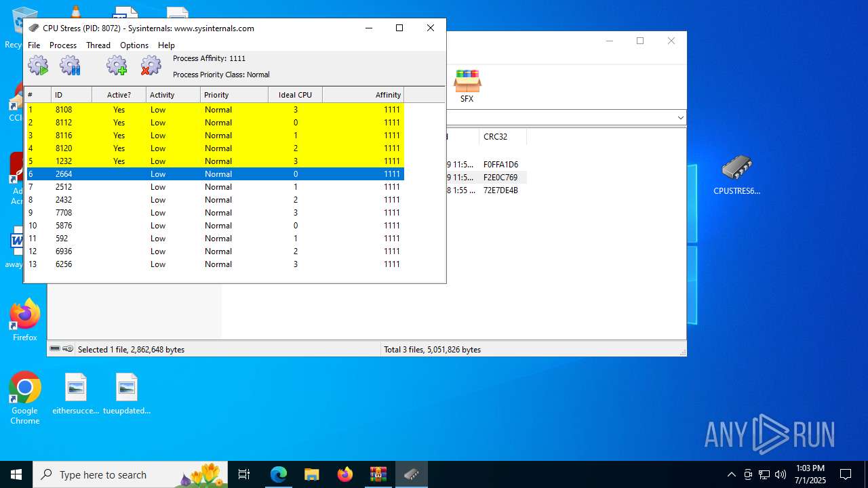The image size is (868, 488).
Task: Click the Create thread gear-plus icon
Action: click(117, 66)
